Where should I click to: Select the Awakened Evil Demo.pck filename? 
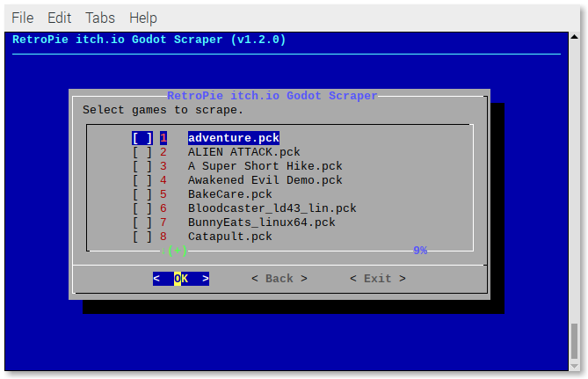coord(265,180)
